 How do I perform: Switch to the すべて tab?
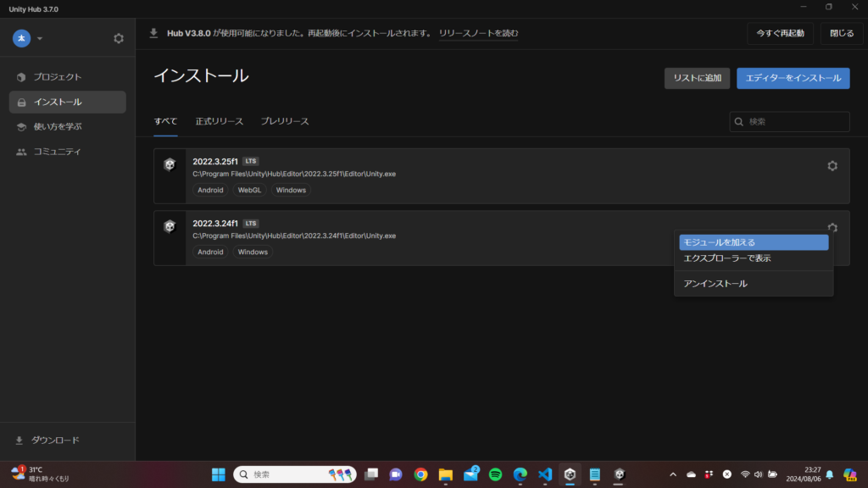(165, 121)
